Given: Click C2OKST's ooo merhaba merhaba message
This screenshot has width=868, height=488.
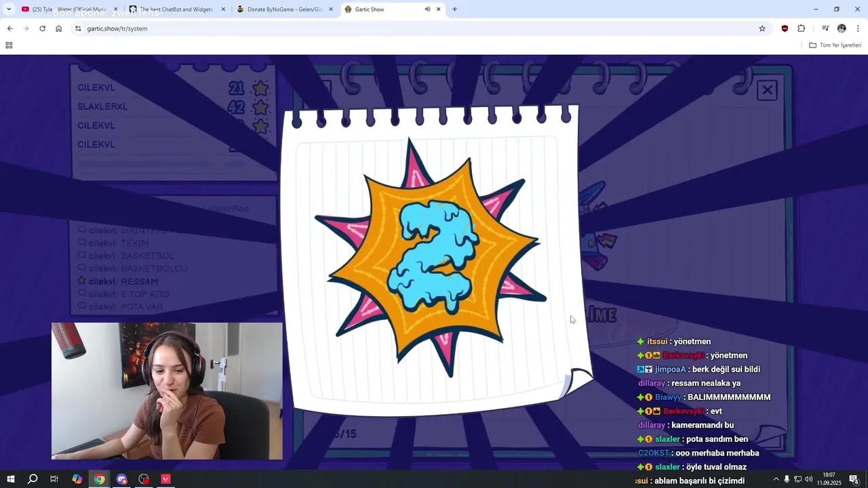Looking at the screenshot, I should tap(698, 453).
